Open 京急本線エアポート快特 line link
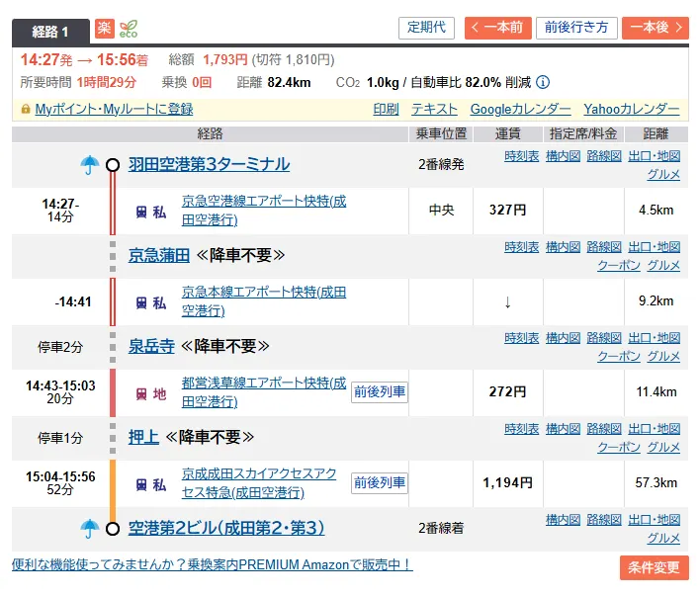 tap(264, 301)
